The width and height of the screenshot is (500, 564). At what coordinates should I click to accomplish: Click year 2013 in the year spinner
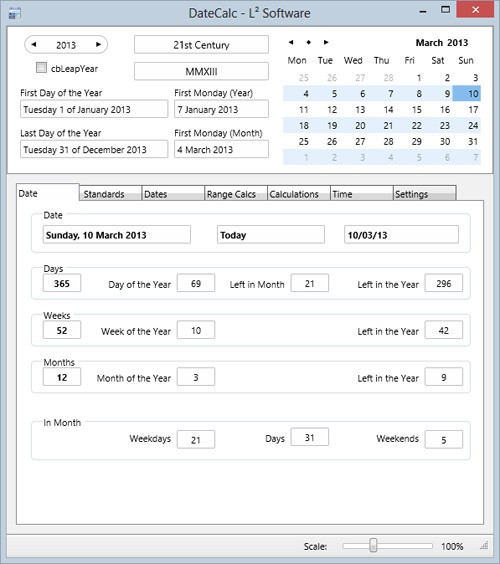[x=66, y=45]
